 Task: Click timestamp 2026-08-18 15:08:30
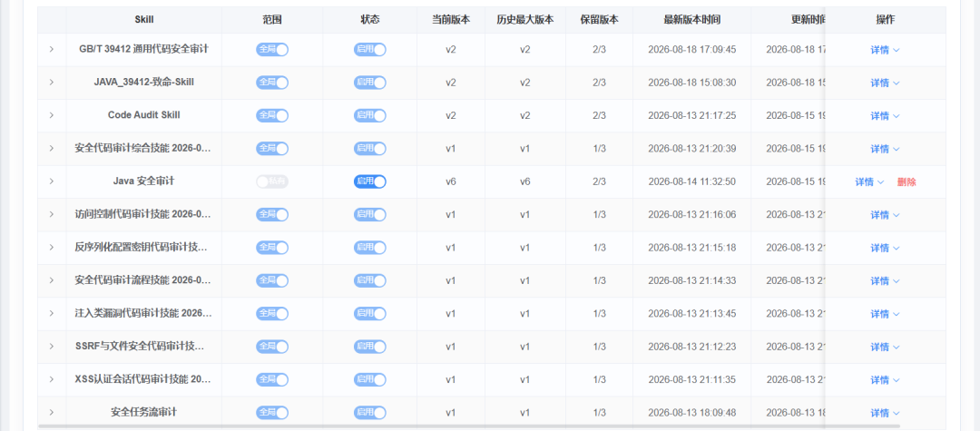tap(691, 83)
